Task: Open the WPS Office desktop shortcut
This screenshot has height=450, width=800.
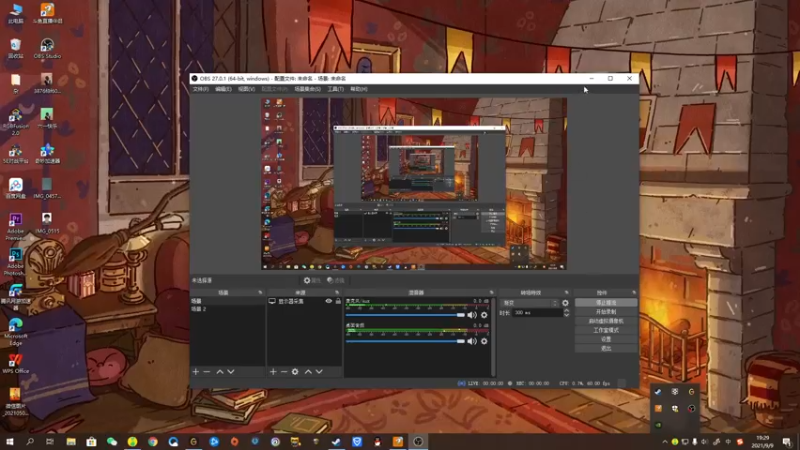Action: pyautogui.click(x=15, y=364)
